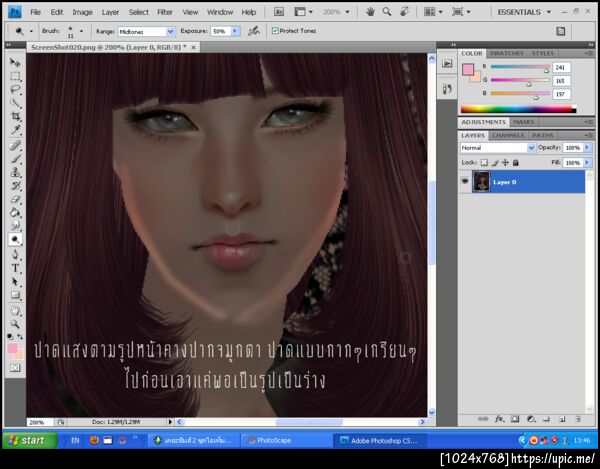Launch Bridge from the application bar
Image resolution: width=600 pixels, height=469 pixels.
[x=279, y=12]
